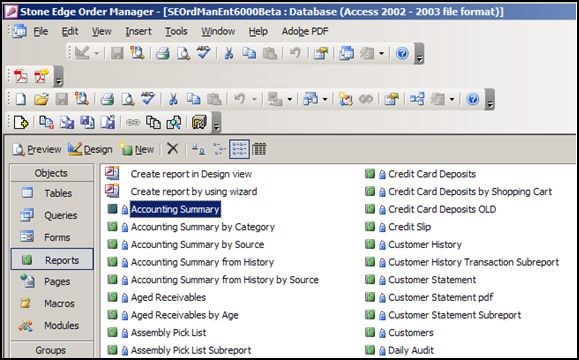Click the Objects bar header

52,173
